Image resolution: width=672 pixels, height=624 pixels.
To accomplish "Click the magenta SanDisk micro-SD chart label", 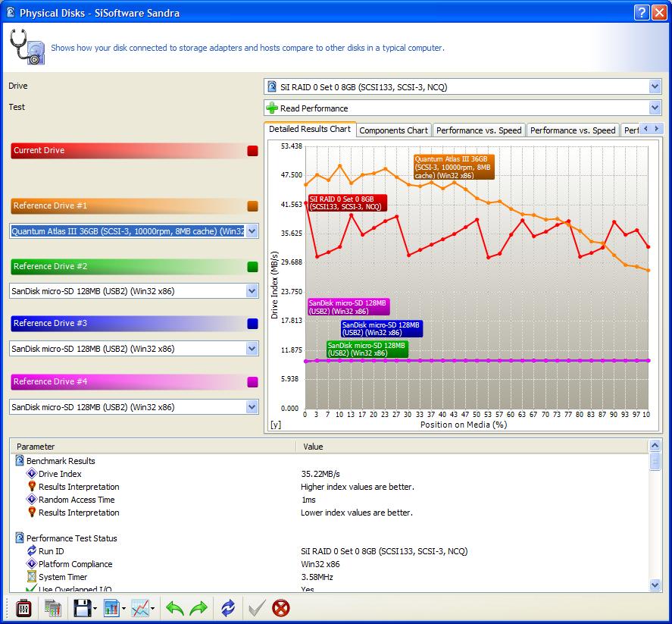I will click(x=349, y=307).
